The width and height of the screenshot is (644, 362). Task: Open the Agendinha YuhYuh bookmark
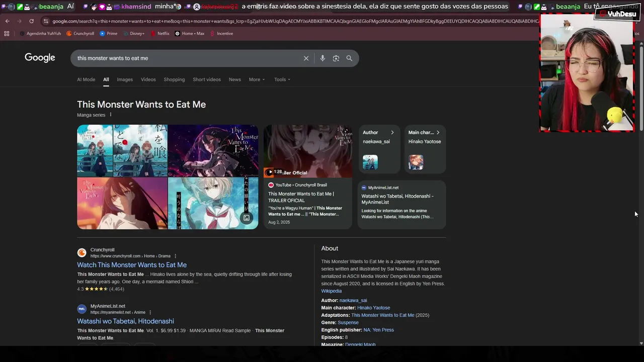pos(40,34)
